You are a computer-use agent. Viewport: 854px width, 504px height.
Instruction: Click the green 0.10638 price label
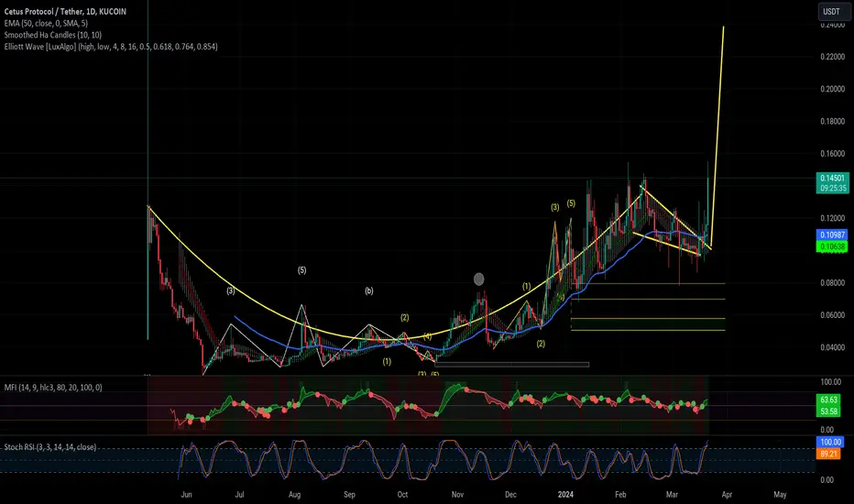point(832,247)
